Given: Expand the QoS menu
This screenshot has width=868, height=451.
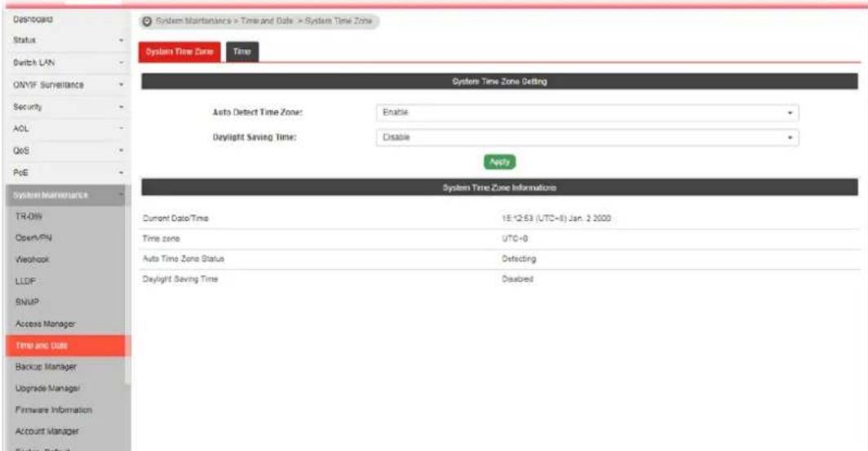Looking at the screenshot, I should pyautogui.click(x=66, y=151).
